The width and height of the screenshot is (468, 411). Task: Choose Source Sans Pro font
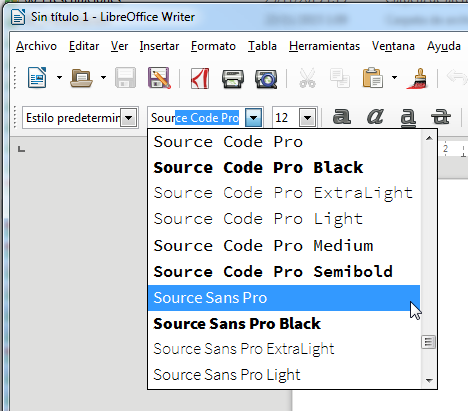point(284,298)
